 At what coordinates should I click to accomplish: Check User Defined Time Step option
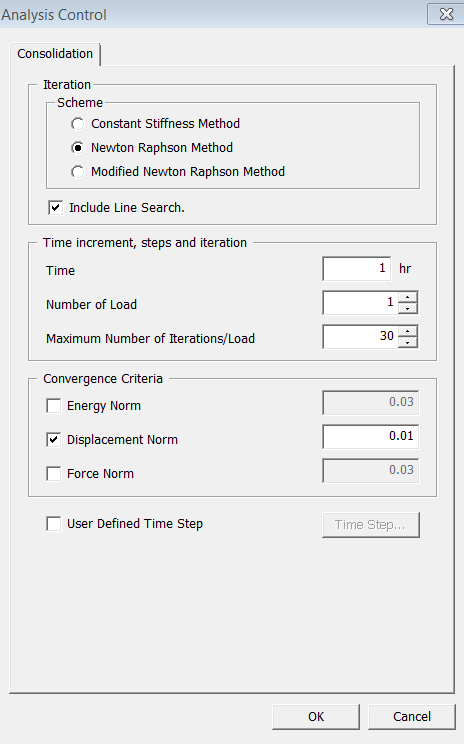(x=54, y=524)
